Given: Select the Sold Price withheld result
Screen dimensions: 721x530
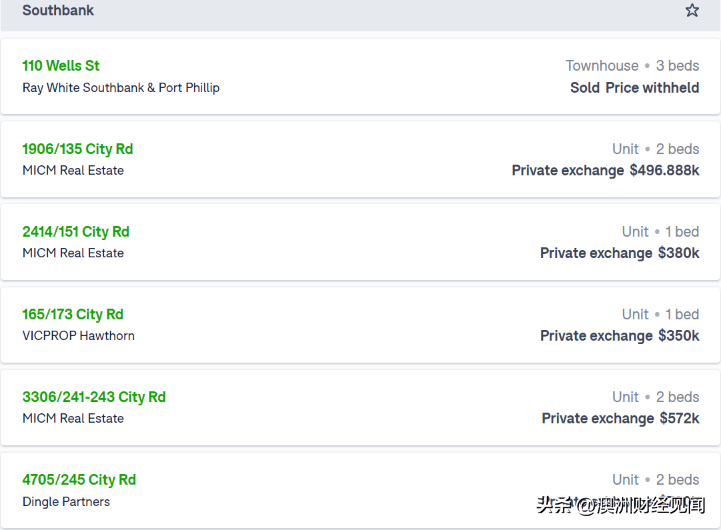Looking at the screenshot, I should click(x=635, y=88).
